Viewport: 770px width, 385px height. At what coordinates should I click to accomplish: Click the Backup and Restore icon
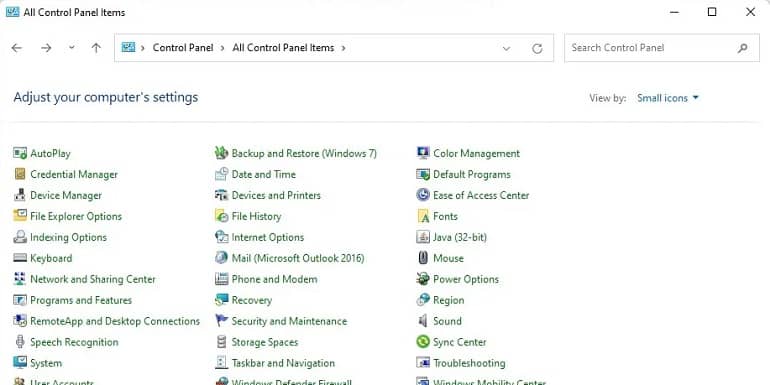coord(221,154)
